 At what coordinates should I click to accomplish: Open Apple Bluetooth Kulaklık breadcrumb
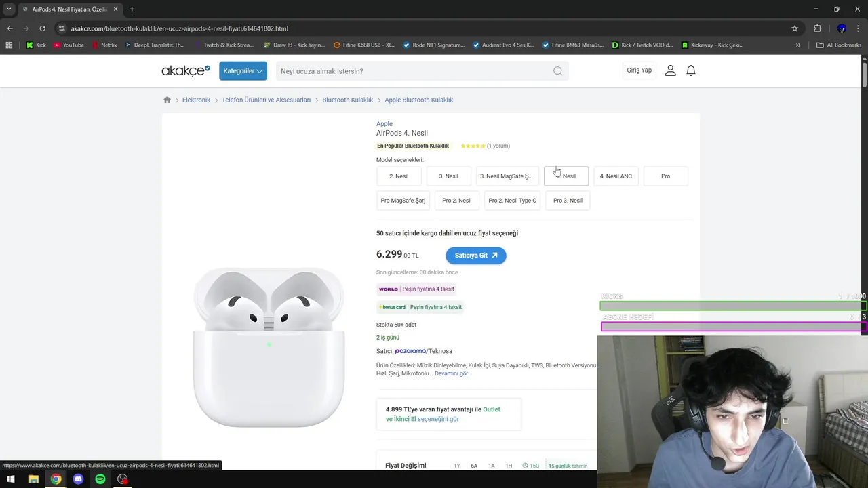pyautogui.click(x=418, y=100)
